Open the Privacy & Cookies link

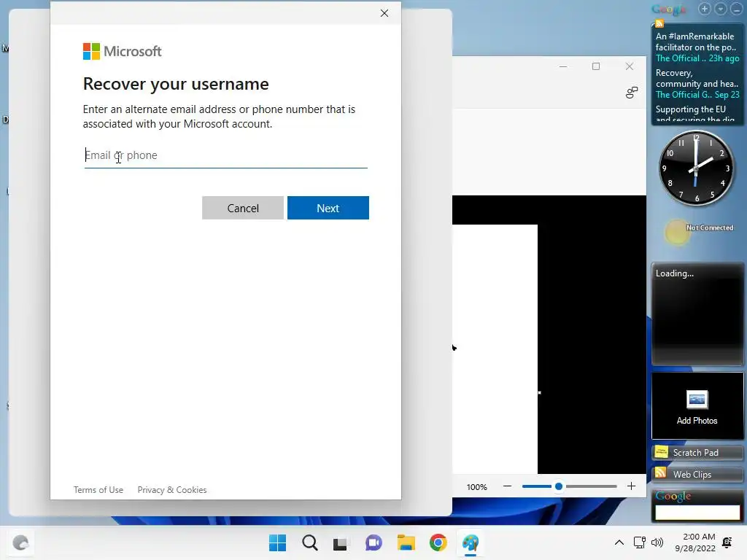tap(172, 489)
